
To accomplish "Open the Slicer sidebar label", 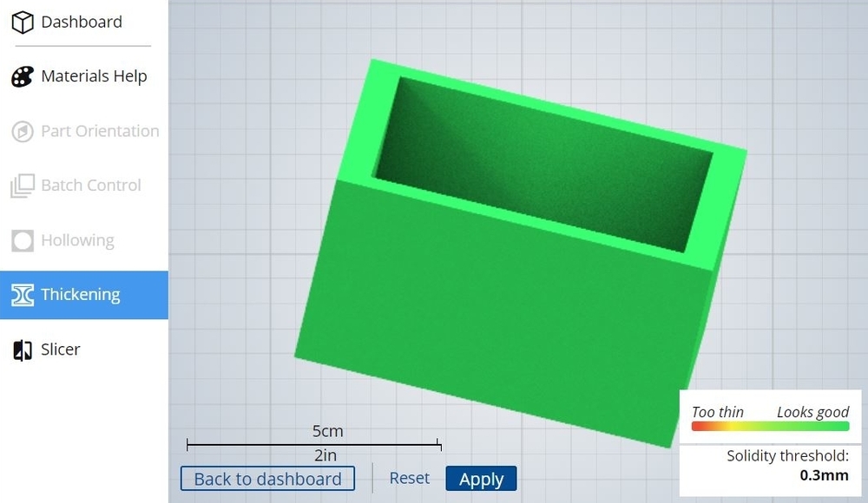I will pos(61,349).
